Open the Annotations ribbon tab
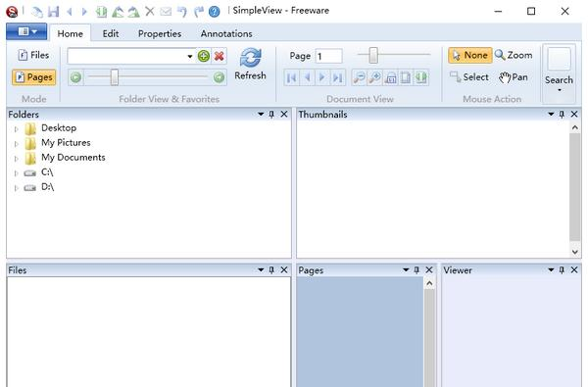 (226, 33)
